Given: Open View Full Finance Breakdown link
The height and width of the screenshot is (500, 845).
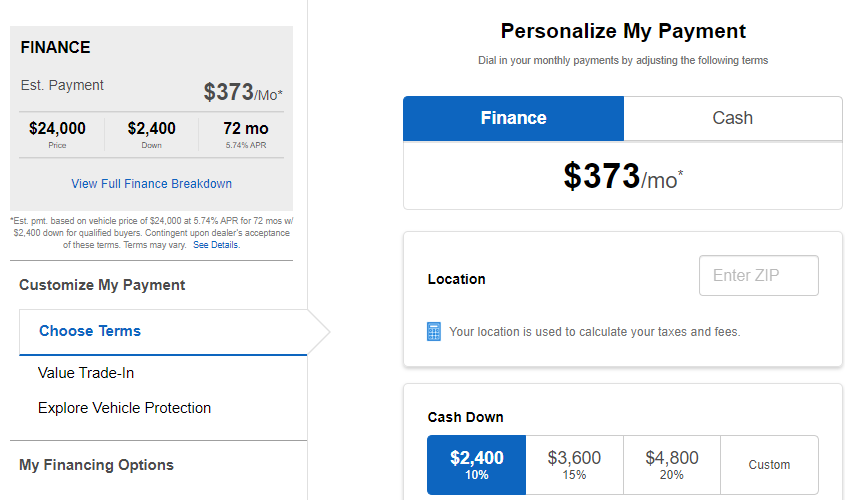Looking at the screenshot, I should pyautogui.click(x=151, y=184).
